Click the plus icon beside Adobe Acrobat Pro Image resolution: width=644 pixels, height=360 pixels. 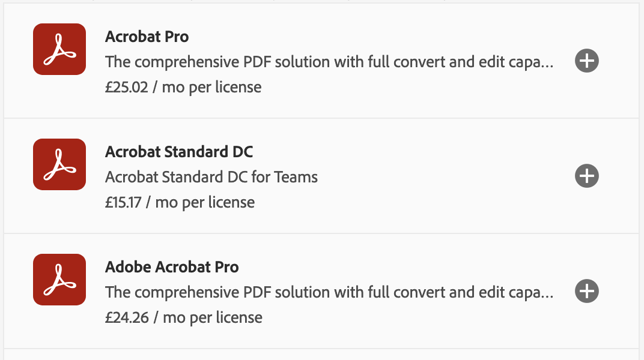[x=586, y=291]
